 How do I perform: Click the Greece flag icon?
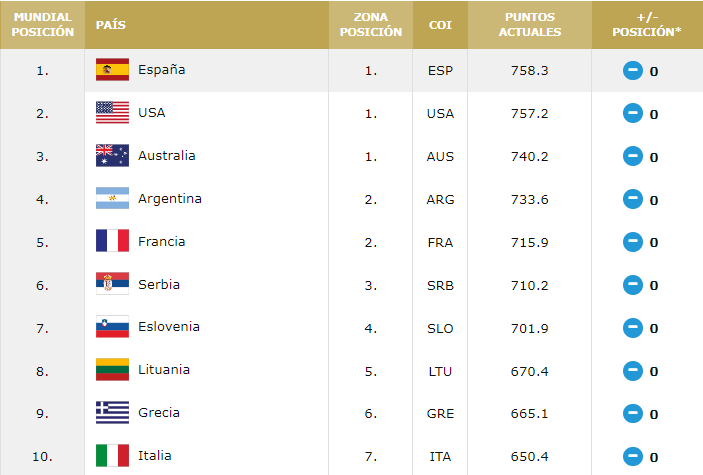coord(112,413)
